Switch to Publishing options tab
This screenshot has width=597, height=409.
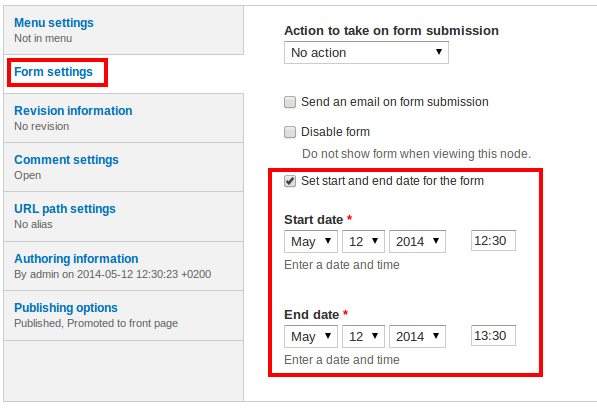click(x=66, y=308)
